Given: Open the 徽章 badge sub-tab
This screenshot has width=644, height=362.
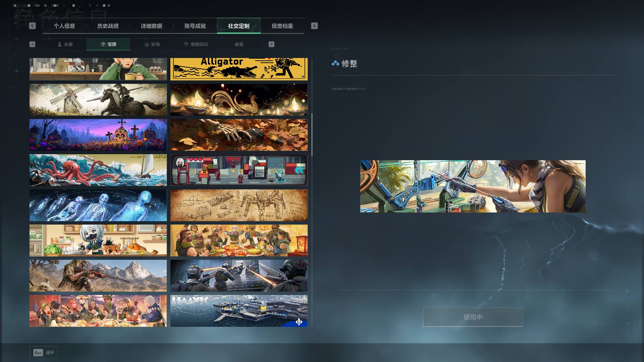Looking at the screenshot, I should click(239, 44).
